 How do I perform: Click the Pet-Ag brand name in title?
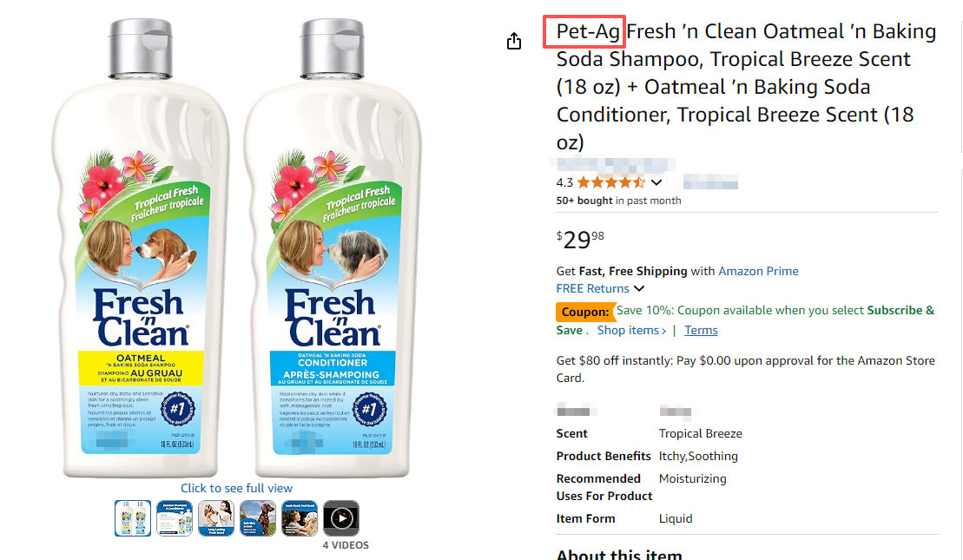[588, 32]
